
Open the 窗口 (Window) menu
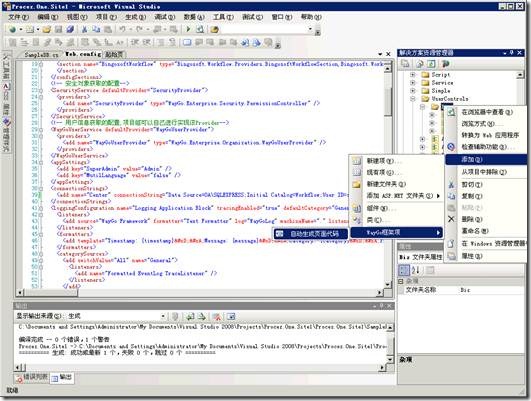click(282, 17)
